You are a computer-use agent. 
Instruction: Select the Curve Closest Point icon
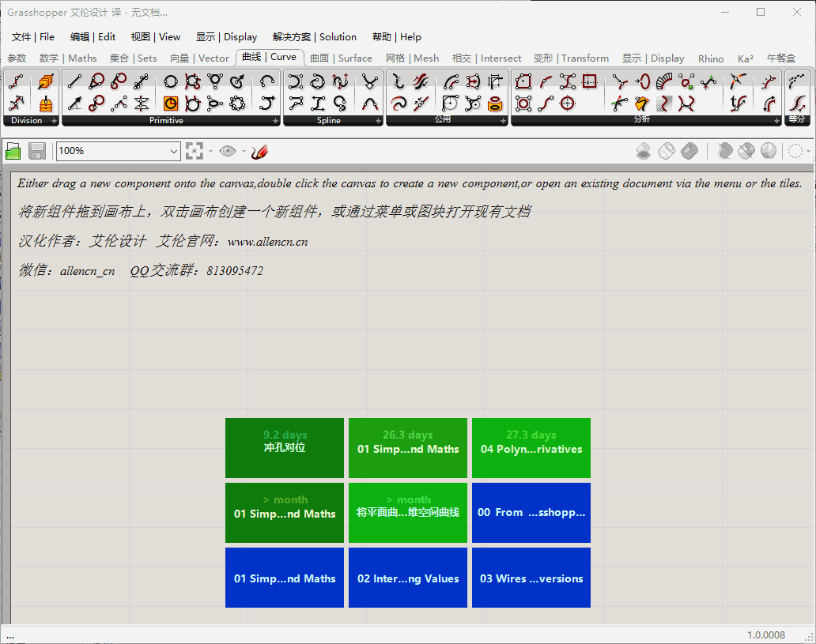[x=619, y=81]
